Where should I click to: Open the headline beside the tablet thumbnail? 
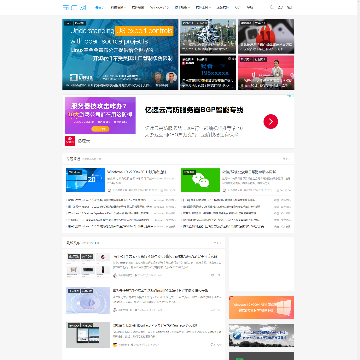(155, 325)
